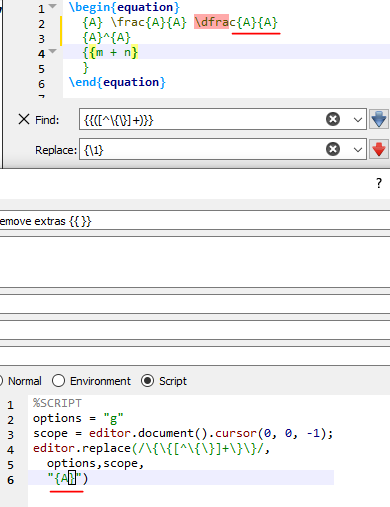Click the highlighted \dfrac command
390x507 pixels.
click(x=211, y=22)
